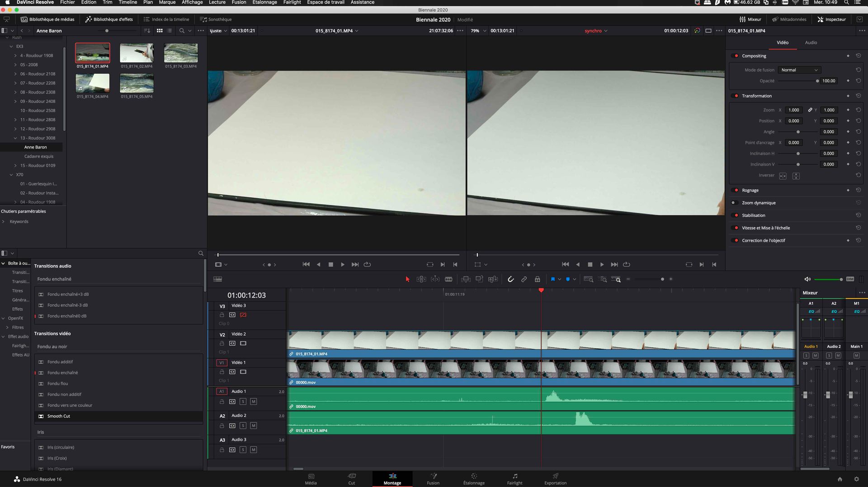Open the Fusion page
The image size is (868, 487).
click(x=433, y=479)
